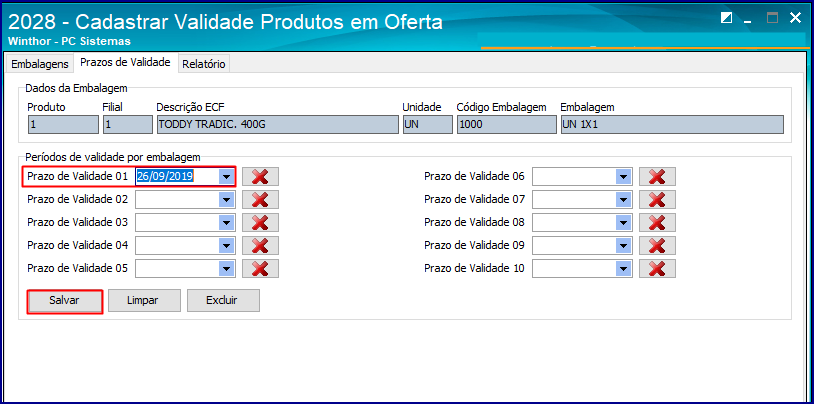This screenshot has width=814, height=404.
Task: Focus the Prazo de Validade 02 date field
Action: pos(185,199)
